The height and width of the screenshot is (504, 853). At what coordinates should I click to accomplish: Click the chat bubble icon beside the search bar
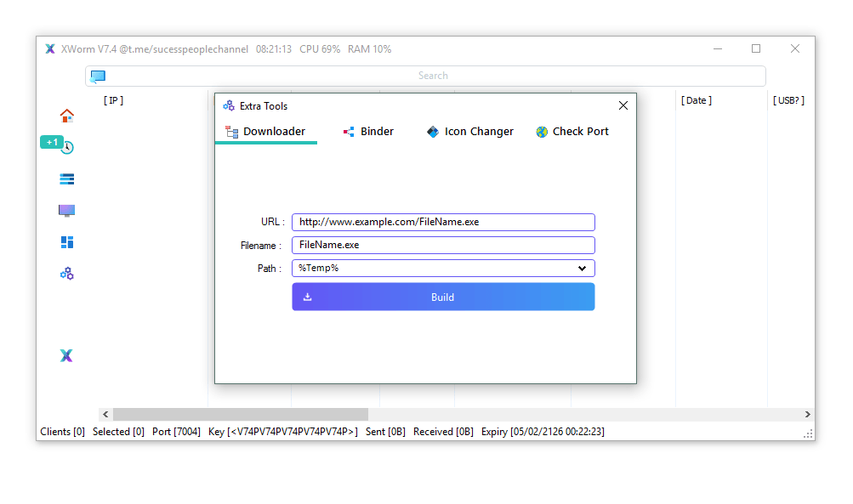pyautogui.click(x=97, y=76)
